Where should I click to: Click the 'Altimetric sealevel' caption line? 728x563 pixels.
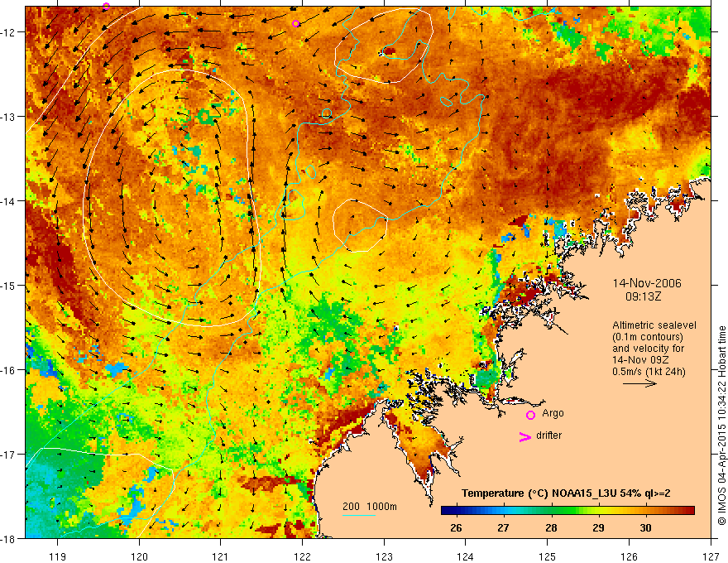click(x=654, y=325)
